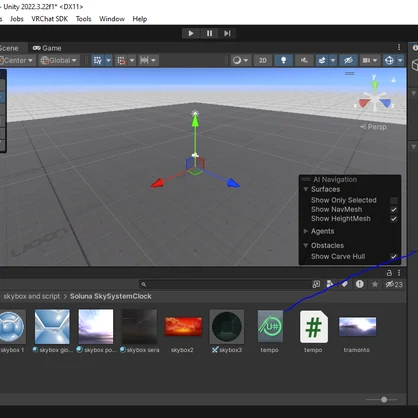Screen dimensions: 418x418
Task: Toggle scene audio mute icon
Action: click(304, 60)
